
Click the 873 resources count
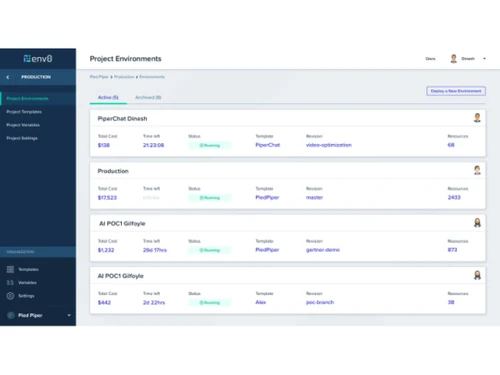pyautogui.click(x=452, y=250)
